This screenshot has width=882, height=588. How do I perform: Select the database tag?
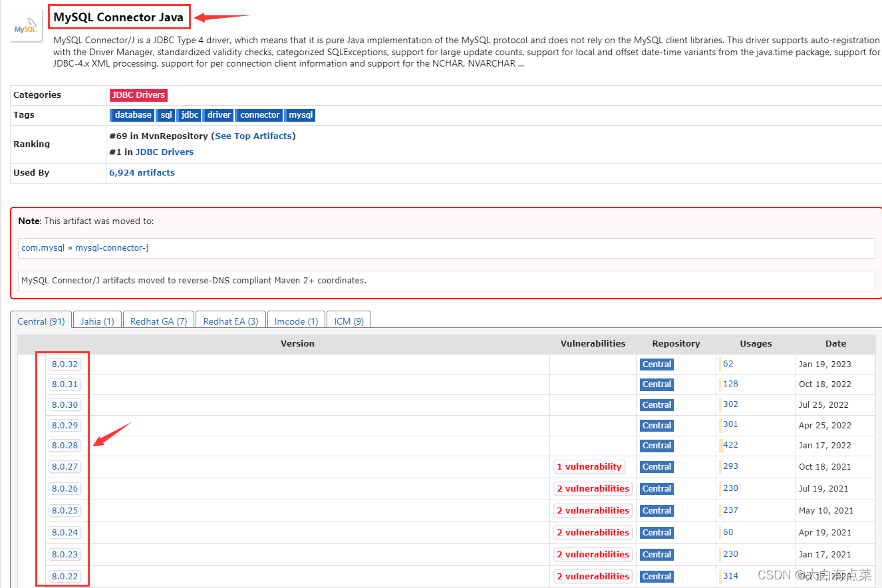[132, 115]
